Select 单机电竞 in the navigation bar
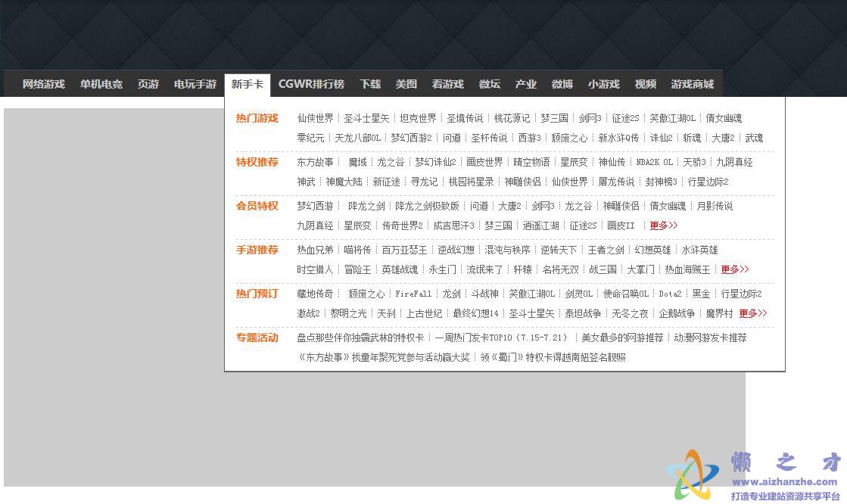The width and height of the screenshot is (847, 504). click(101, 84)
